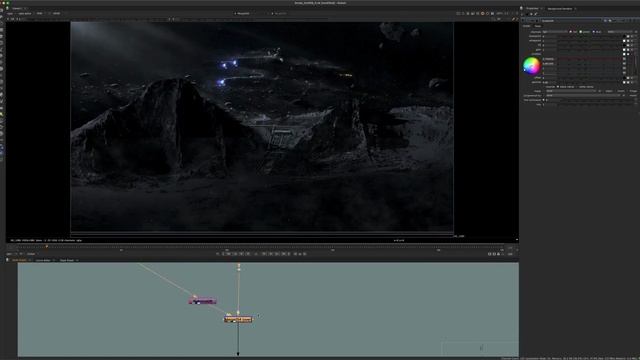Image resolution: width=640 pixels, height=360 pixels.
Task: Open the Background Renders tab
Action: pyautogui.click(x=560, y=9)
